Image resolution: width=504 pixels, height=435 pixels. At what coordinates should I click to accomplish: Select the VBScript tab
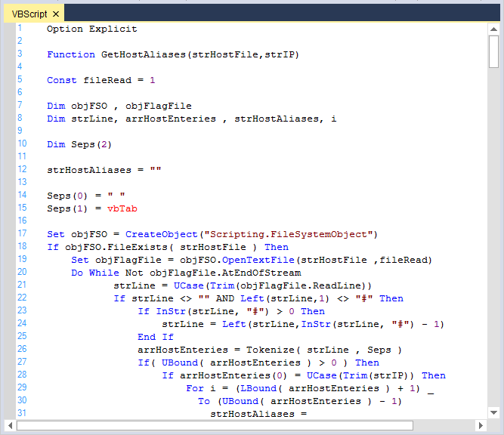coord(33,14)
